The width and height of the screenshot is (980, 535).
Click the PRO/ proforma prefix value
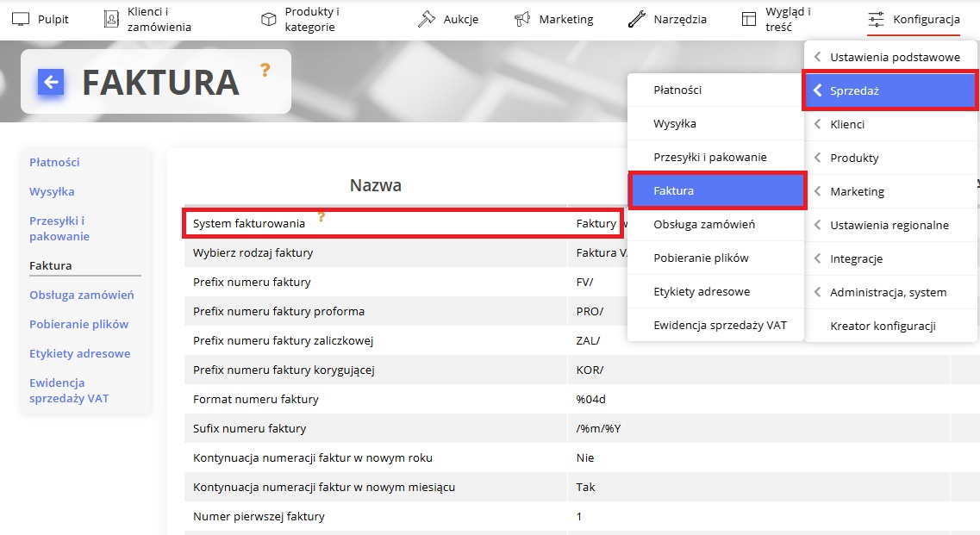pyautogui.click(x=590, y=312)
